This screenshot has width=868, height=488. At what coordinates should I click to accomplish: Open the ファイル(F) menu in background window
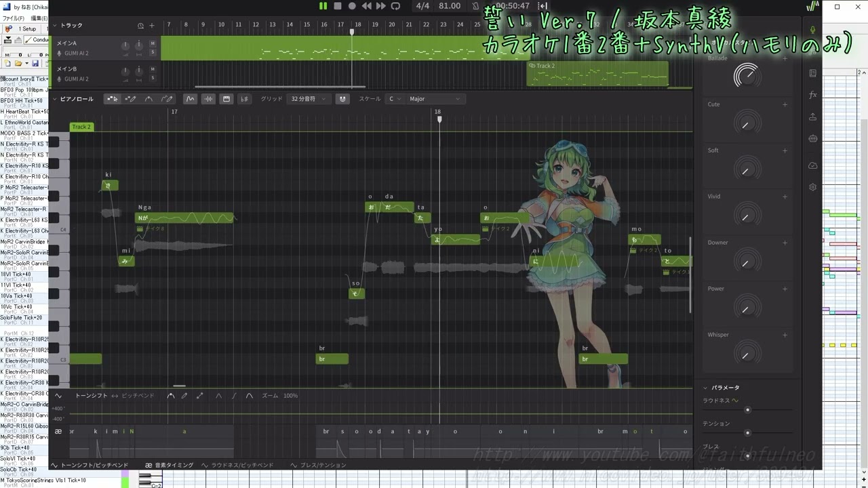pos(14,18)
